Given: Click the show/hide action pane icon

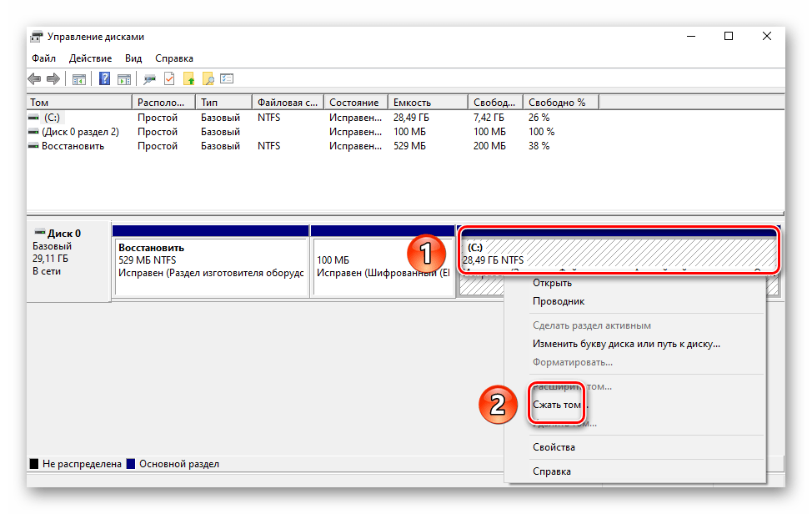Looking at the screenshot, I should (123, 79).
